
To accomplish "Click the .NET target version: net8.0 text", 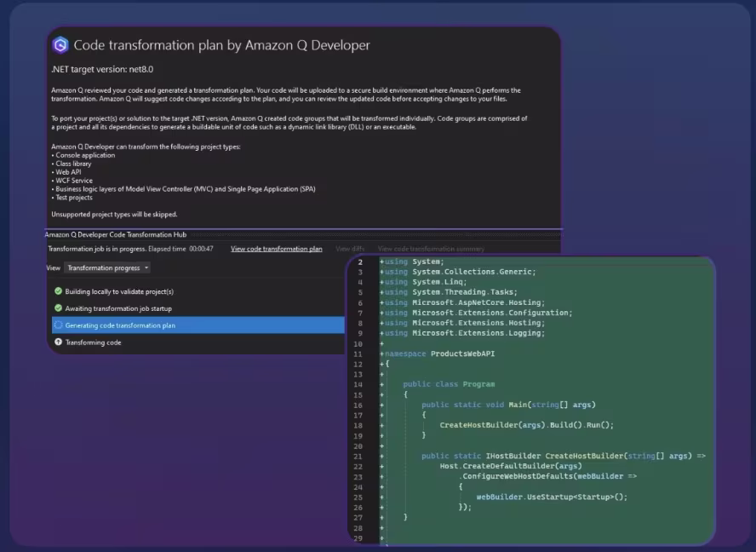I will pos(102,69).
